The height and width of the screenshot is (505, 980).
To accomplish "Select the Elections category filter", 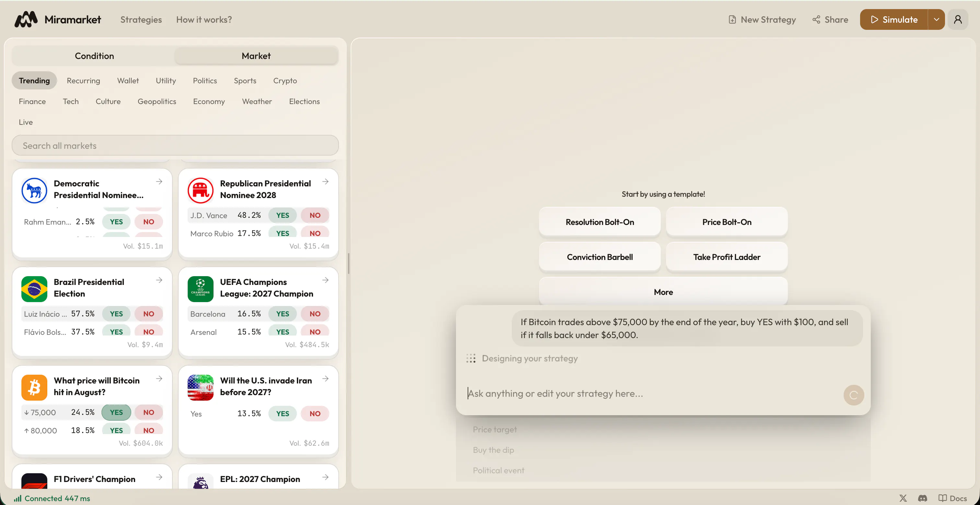I will pyautogui.click(x=304, y=101).
